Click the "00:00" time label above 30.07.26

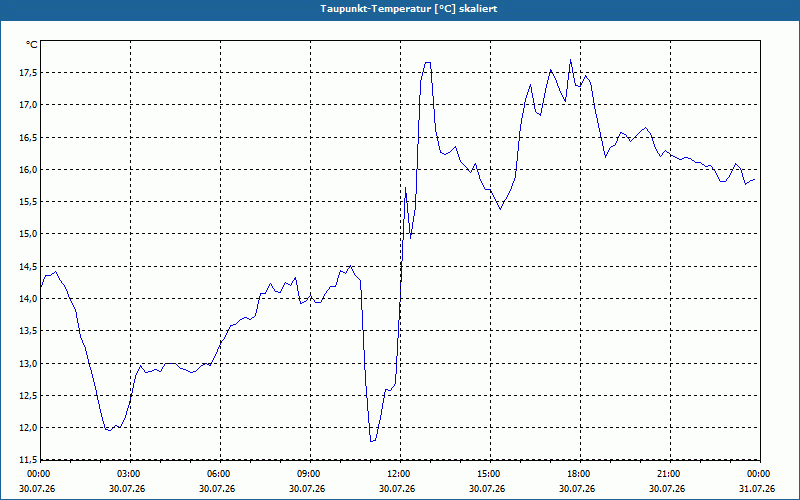[38, 474]
